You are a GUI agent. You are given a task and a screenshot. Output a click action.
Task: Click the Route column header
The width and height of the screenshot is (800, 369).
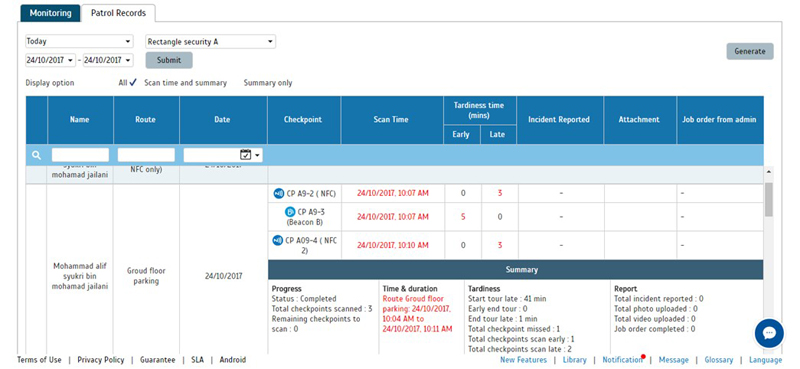point(146,120)
